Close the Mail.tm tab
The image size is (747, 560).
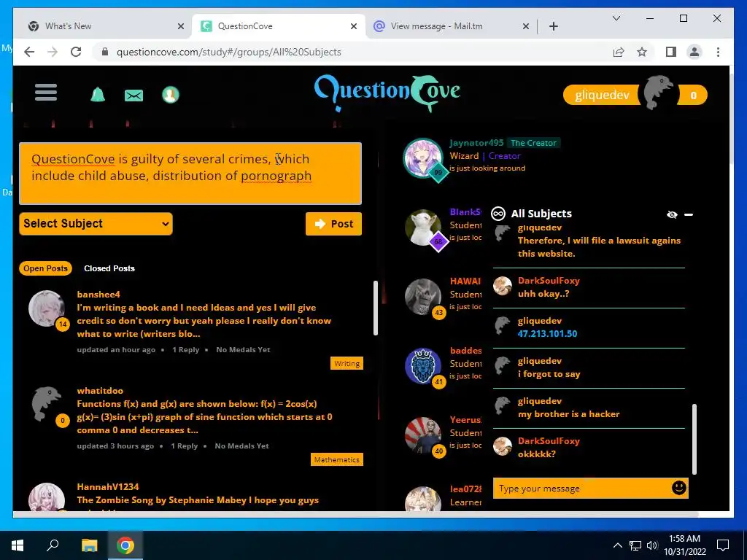525,26
